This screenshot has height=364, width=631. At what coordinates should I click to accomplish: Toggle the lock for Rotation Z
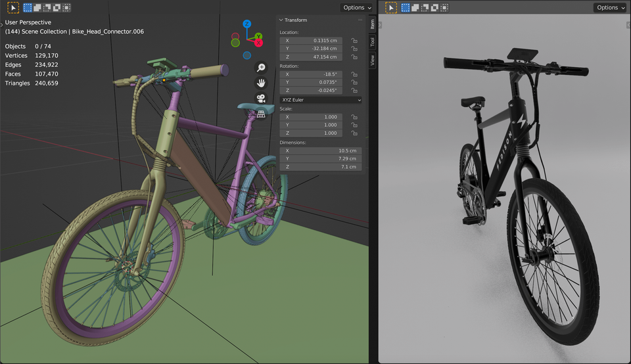[x=354, y=91]
